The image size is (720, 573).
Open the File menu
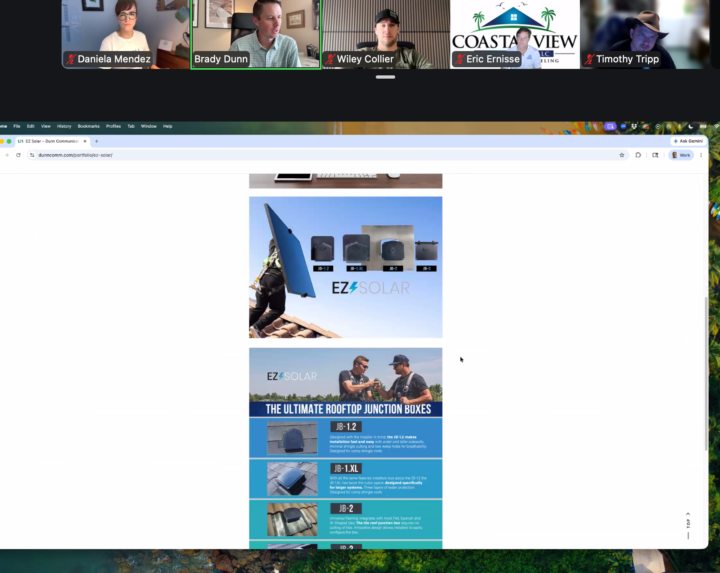click(17, 126)
